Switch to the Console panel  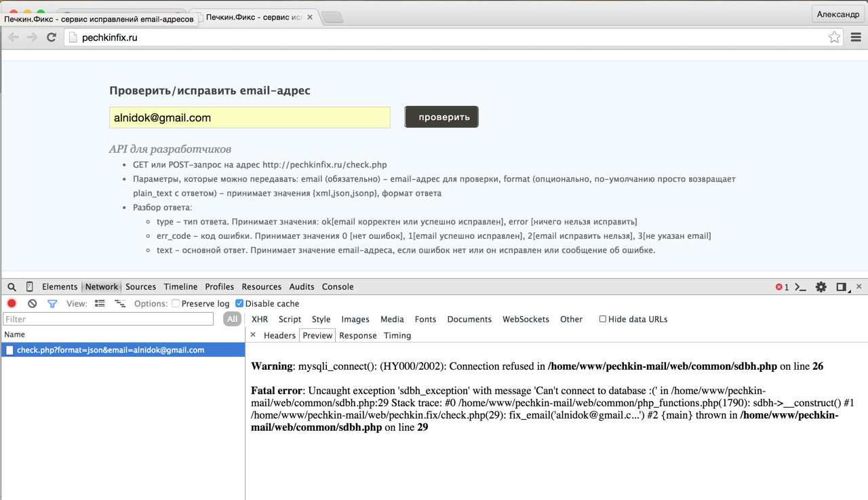(x=338, y=287)
